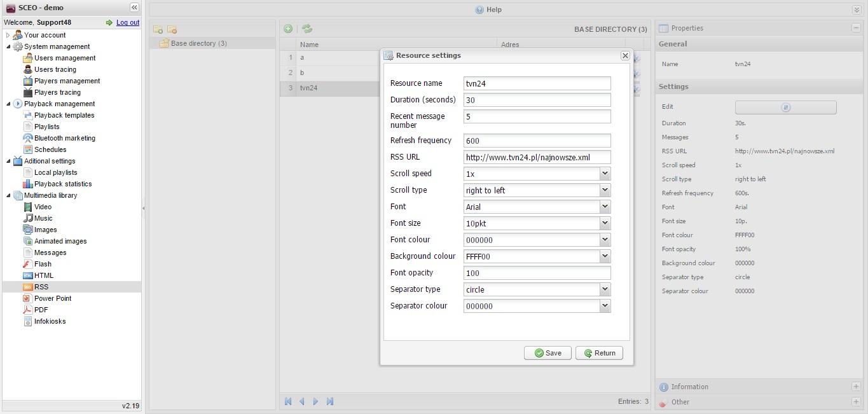This screenshot has height=414, width=868.
Task: Open the Players management icon
Action: pos(28,81)
